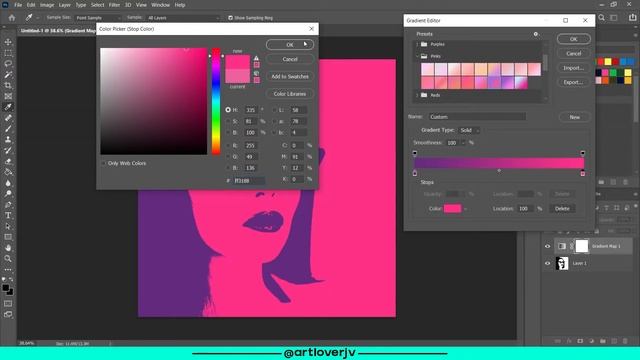The width and height of the screenshot is (640, 360).
Task: Select the G (green) radio button
Action: click(x=228, y=157)
